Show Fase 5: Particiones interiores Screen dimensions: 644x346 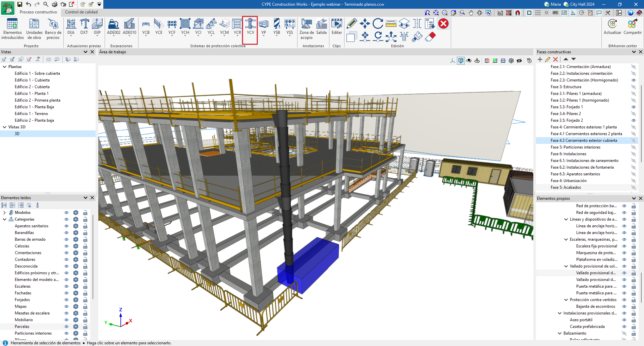click(x=634, y=147)
